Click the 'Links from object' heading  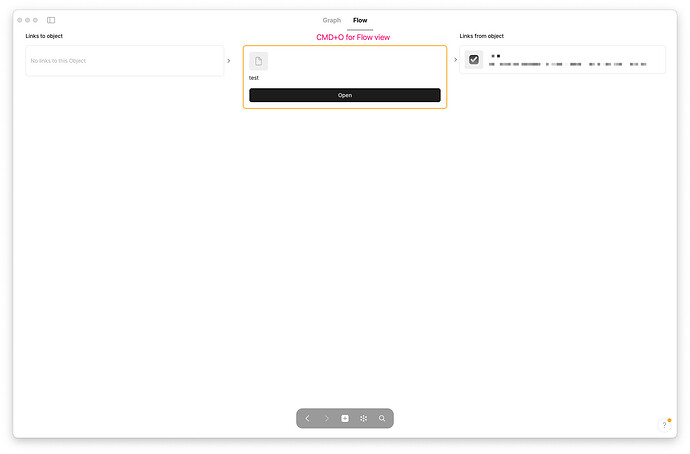coord(481,36)
